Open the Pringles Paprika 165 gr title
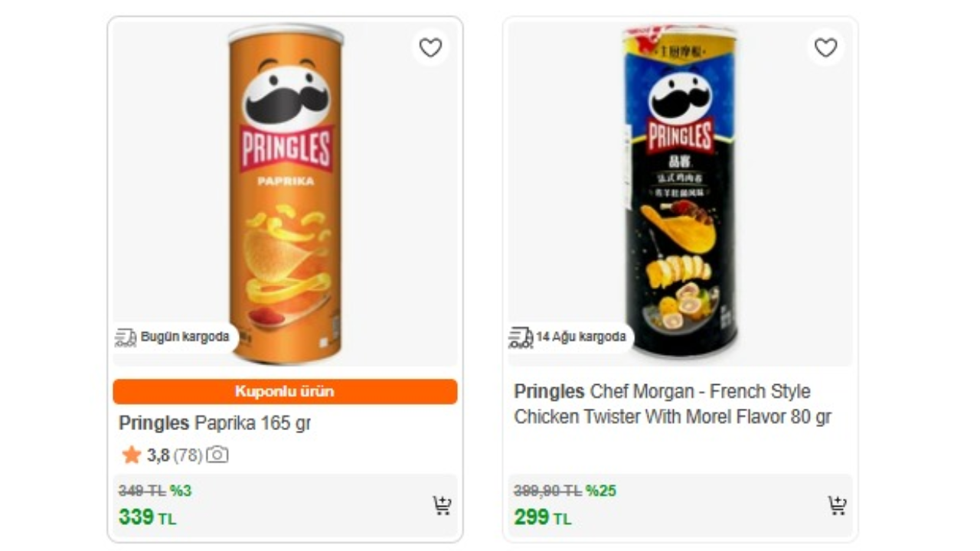 [214, 423]
